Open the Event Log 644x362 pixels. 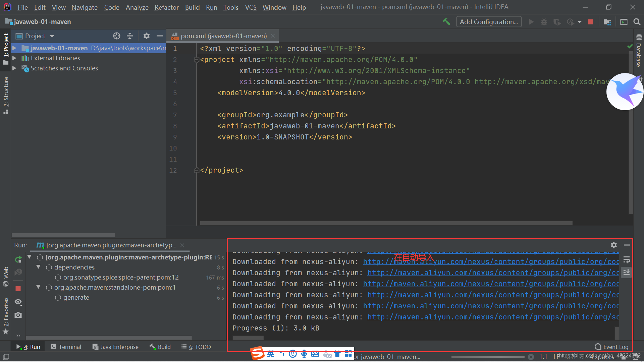612,347
